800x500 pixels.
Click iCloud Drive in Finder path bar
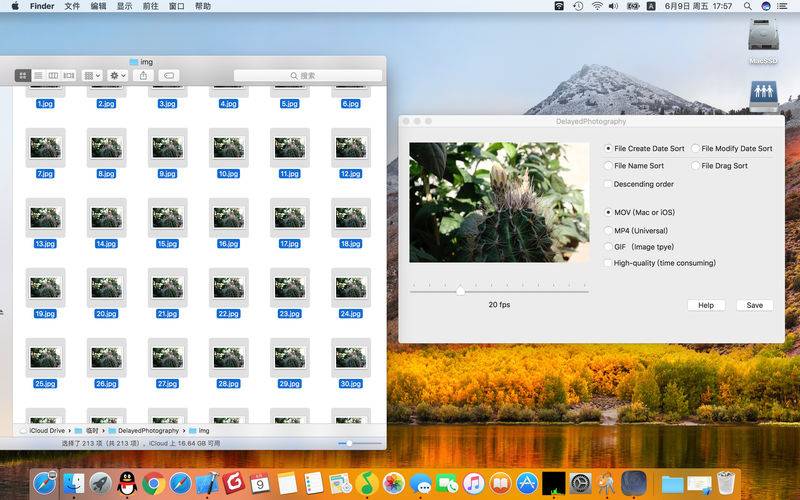click(x=43, y=431)
